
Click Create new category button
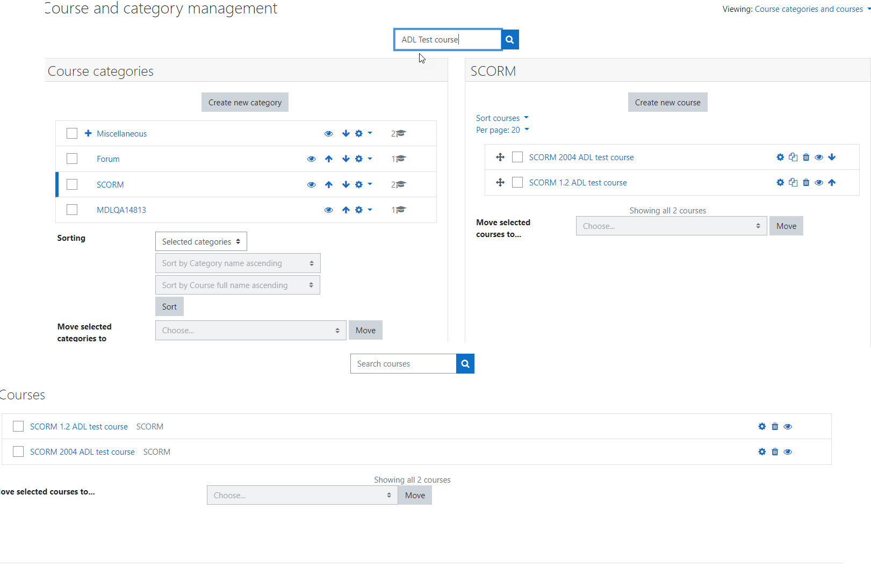point(245,102)
